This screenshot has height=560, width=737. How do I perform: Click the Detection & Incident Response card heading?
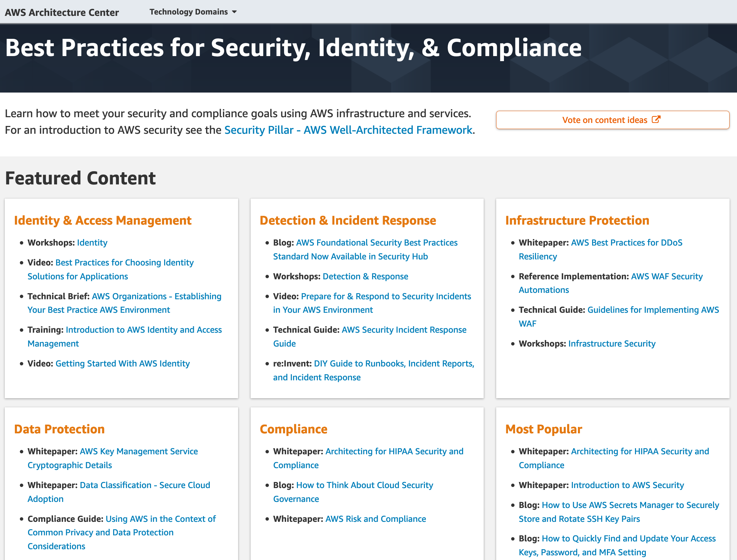348,221
